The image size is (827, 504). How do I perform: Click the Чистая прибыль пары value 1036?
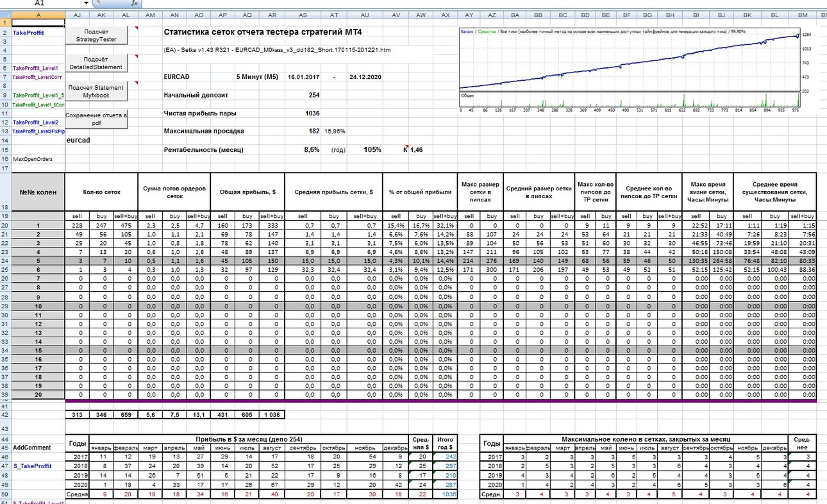coord(312,113)
